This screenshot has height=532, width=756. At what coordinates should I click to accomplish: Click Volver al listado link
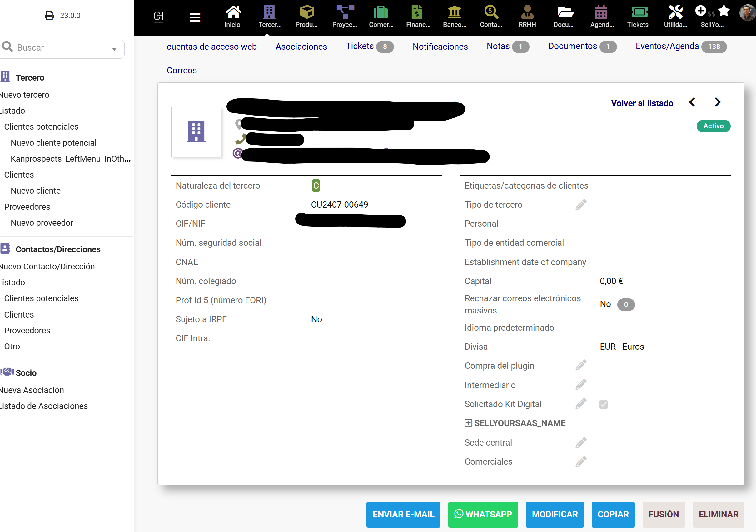pyautogui.click(x=642, y=103)
